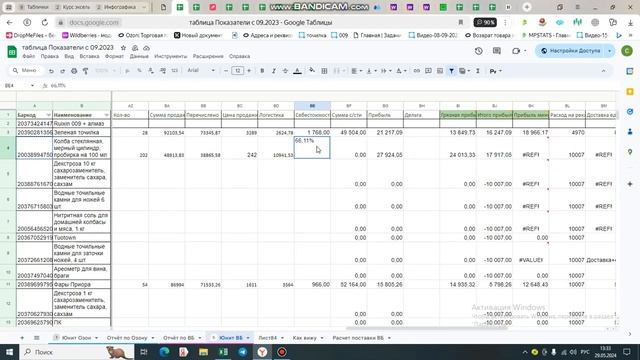Open the Файл menu

coord(29,56)
